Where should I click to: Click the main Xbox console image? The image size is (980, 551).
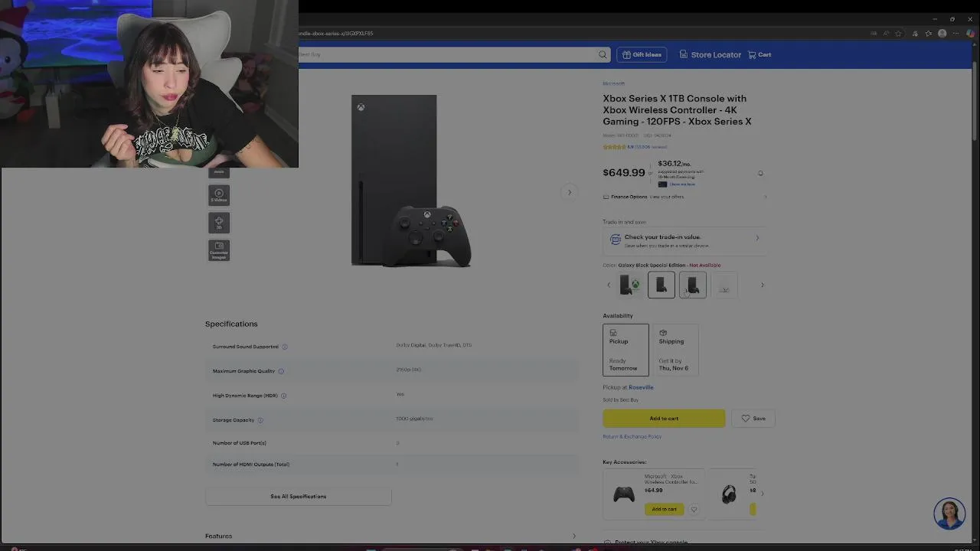411,181
